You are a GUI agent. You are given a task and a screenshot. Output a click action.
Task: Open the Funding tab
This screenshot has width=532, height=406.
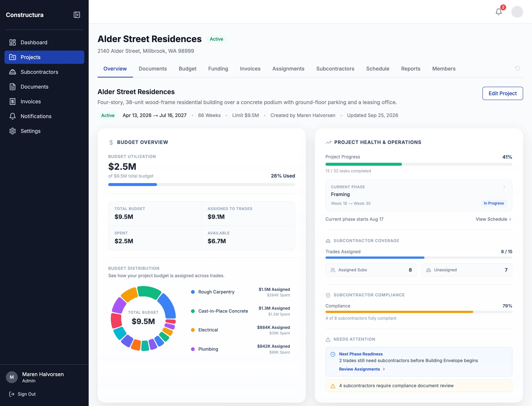point(218,69)
